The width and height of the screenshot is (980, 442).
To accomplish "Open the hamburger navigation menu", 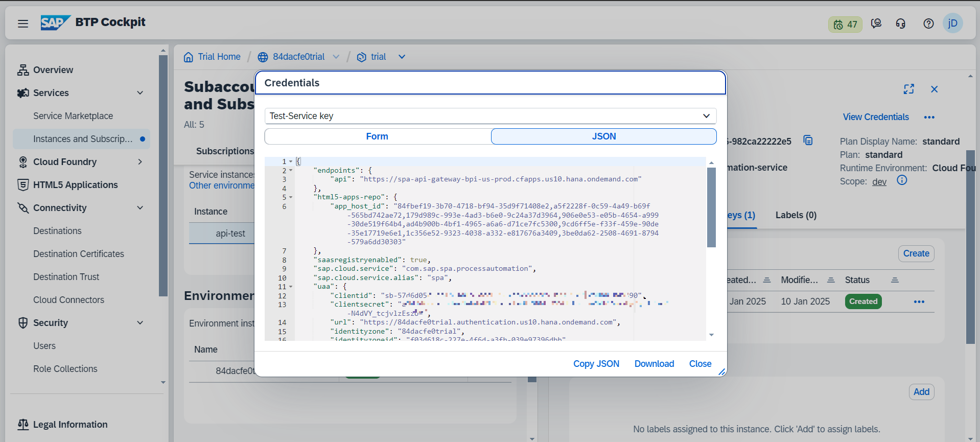I will (23, 24).
